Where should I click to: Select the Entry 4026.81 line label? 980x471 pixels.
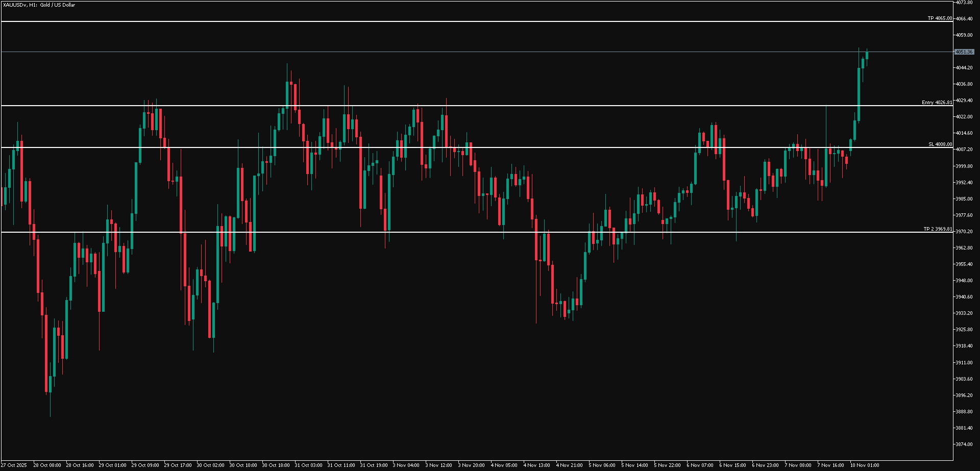pos(936,103)
